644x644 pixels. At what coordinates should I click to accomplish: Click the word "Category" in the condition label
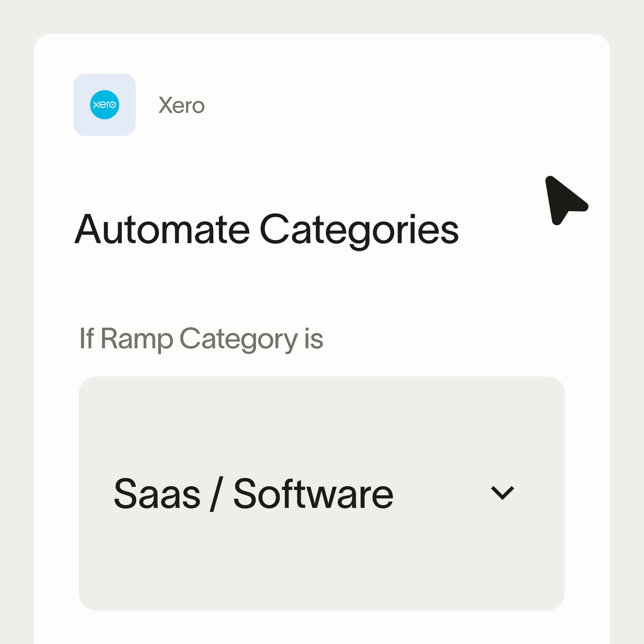click(239, 339)
